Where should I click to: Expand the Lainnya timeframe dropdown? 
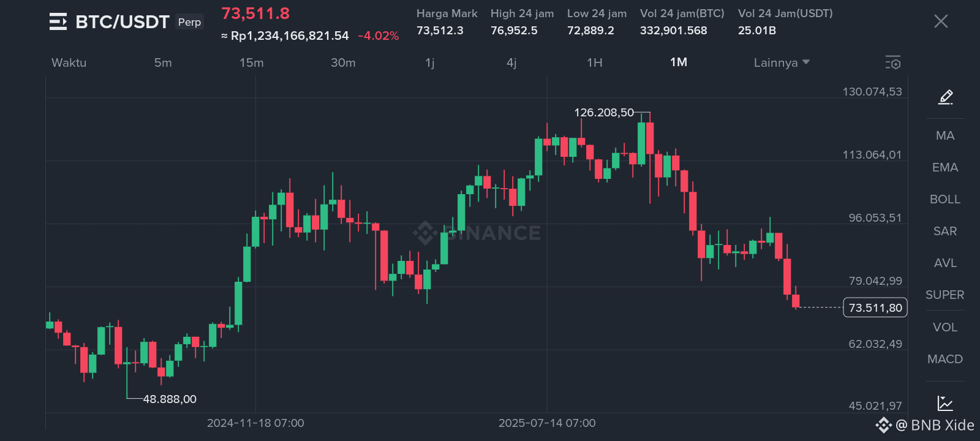(782, 62)
